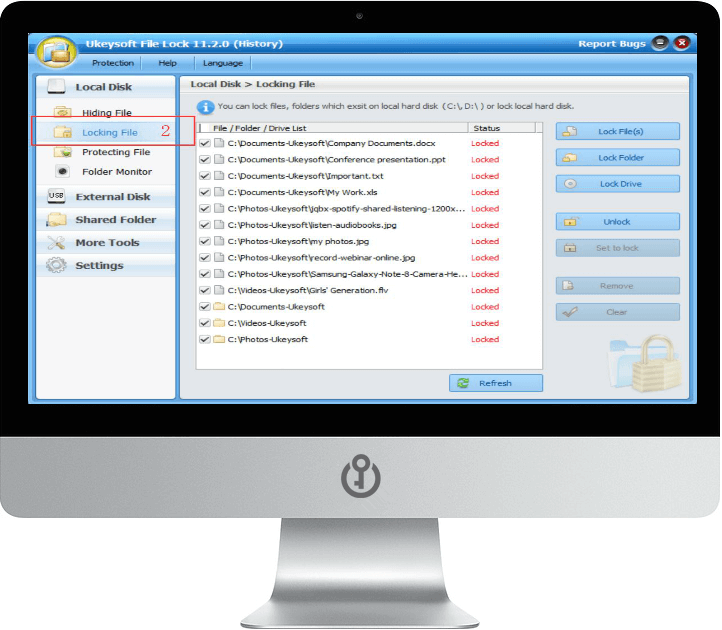This screenshot has height=630, width=722.
Task: Click the Protecting File shield folder icon
Action: click(63, 152)
